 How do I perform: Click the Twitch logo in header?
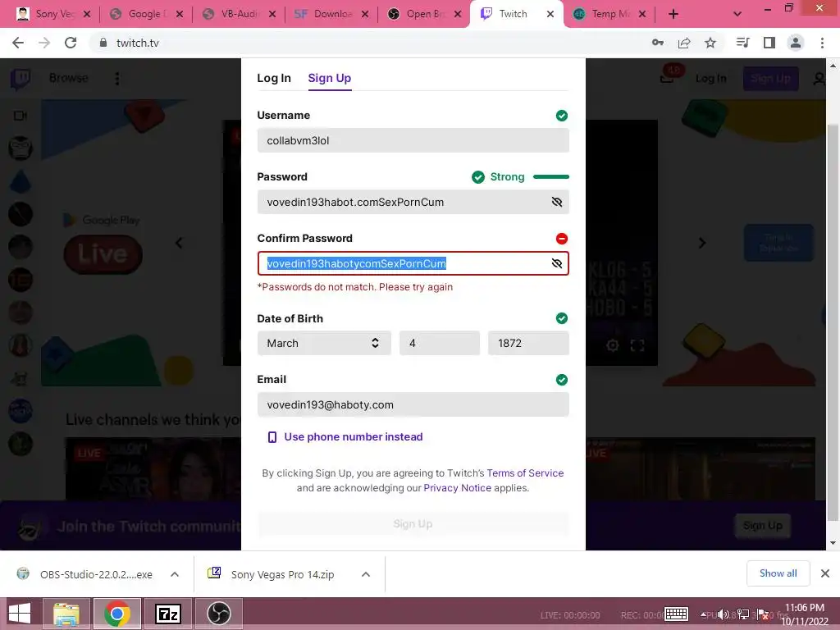pos(21,79)
